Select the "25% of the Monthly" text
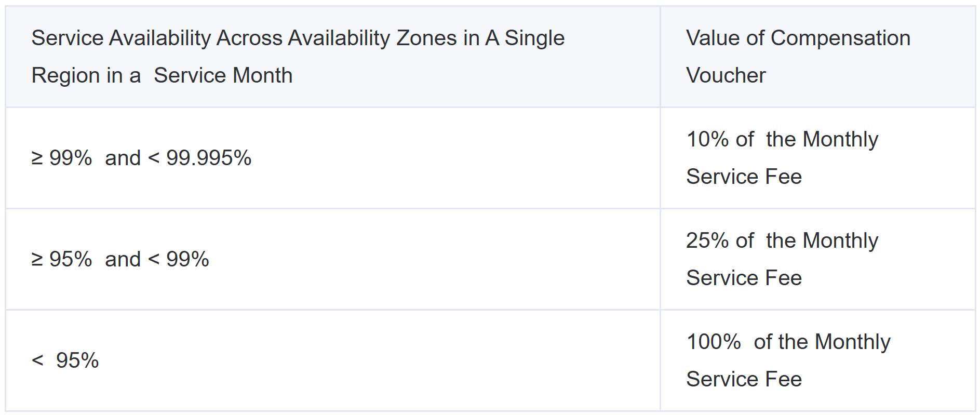Screen dimensions: 980x415 782,241
